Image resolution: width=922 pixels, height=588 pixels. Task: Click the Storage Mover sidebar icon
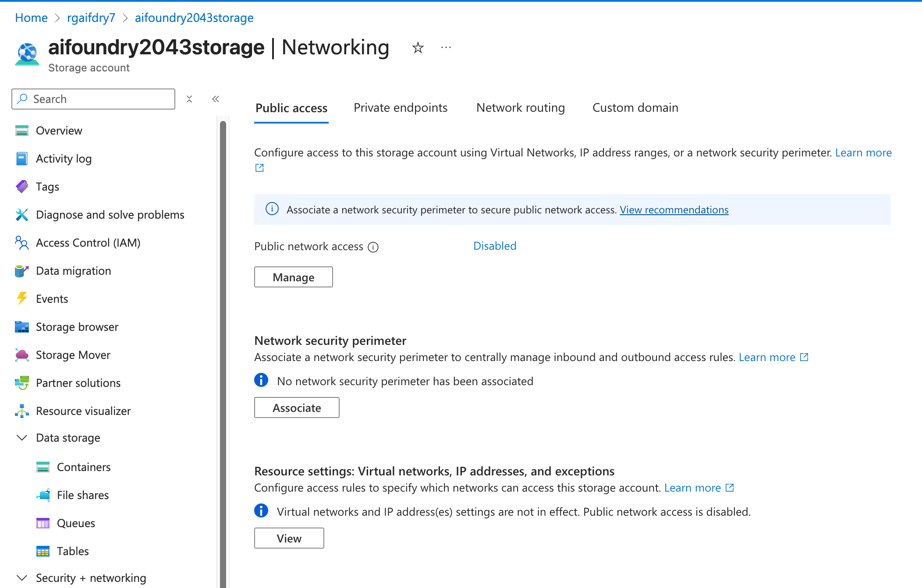pos(21,355)
